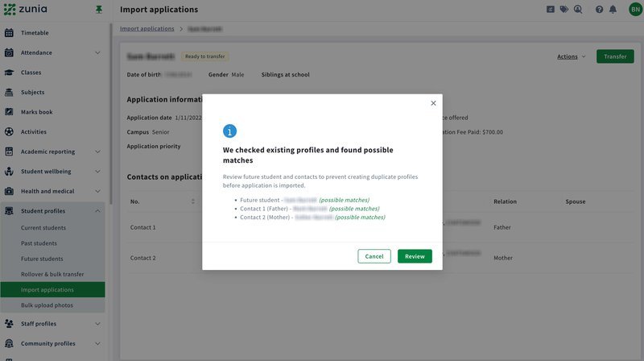The height and width of the screenshot is (361, 644).
Task: Click the tags icon in header
Action: (x=564, y=10)
